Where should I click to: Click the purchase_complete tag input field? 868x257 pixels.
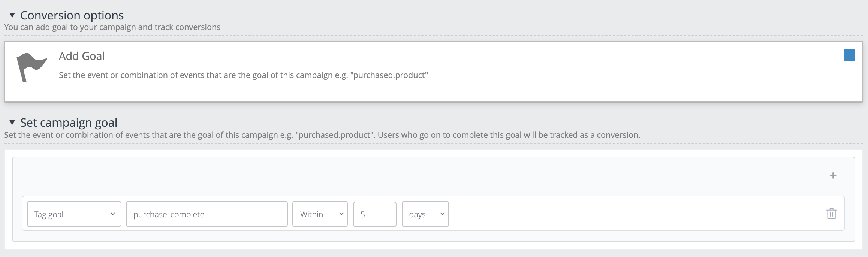[207, 214]
